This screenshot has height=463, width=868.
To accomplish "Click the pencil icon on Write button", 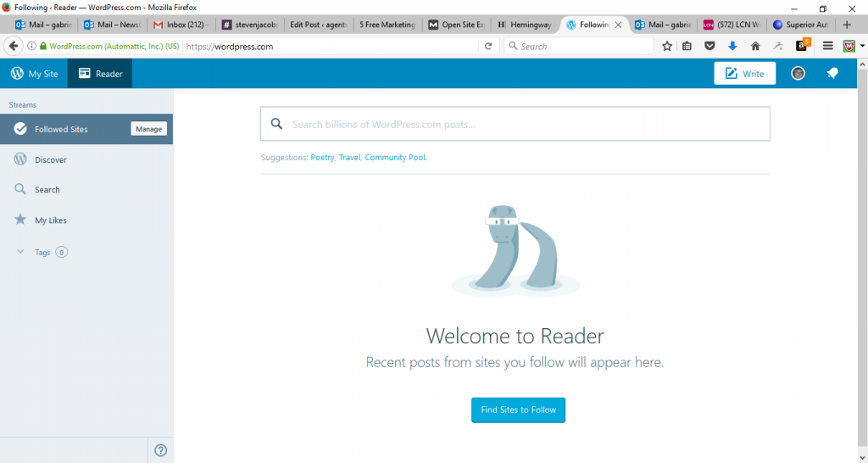I will pyautogui.click(x=732, y=73).
